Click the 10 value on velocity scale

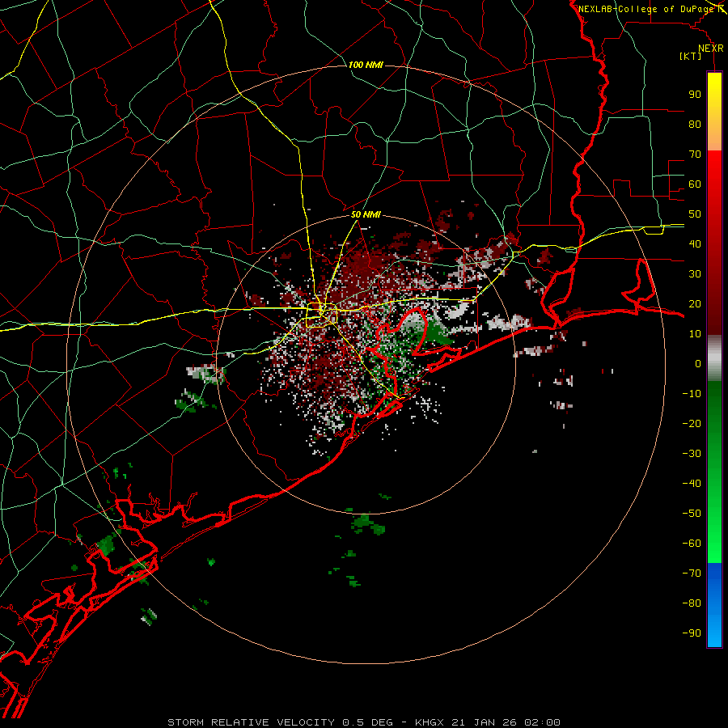click(x=695, y=334)
